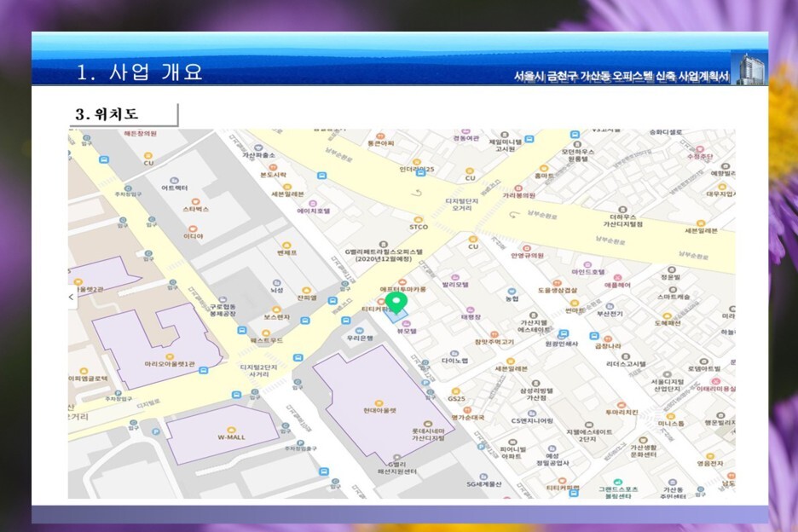798x532 pixels.
Task: Click the 디지털단지 오거리 intersection label
Action: pos(461,205)
